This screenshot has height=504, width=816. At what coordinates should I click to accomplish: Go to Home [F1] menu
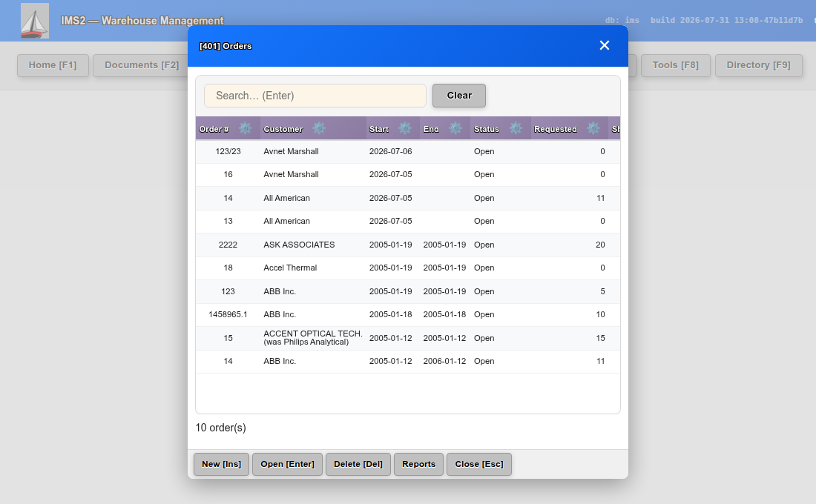click(x=53, y=65)
